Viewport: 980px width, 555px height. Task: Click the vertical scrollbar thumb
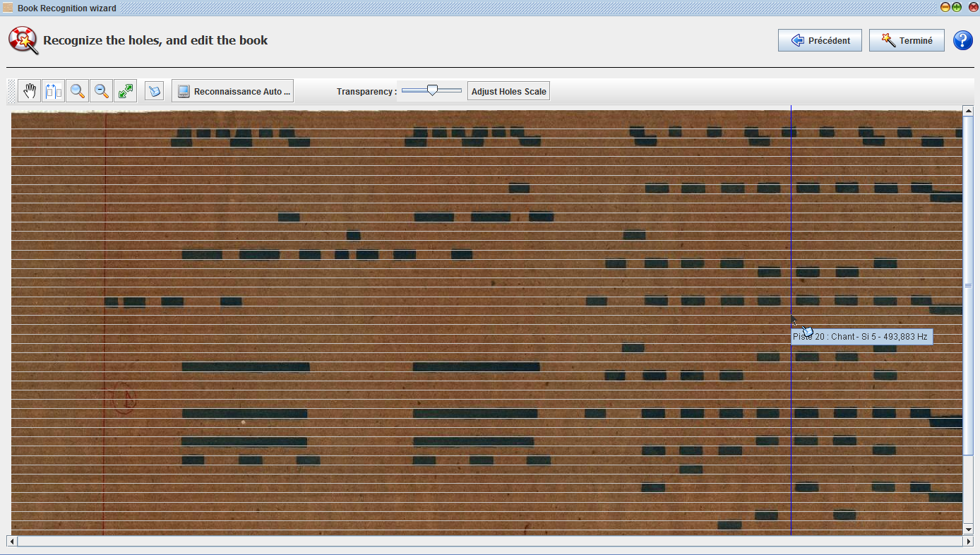(968, 285)
